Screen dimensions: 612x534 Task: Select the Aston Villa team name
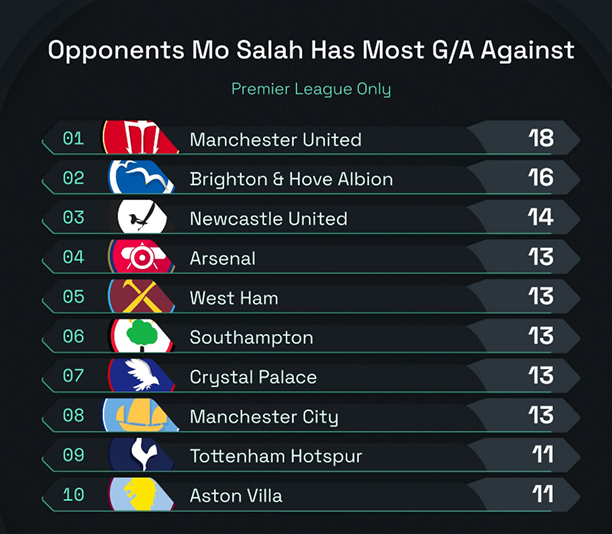[236, 496]
